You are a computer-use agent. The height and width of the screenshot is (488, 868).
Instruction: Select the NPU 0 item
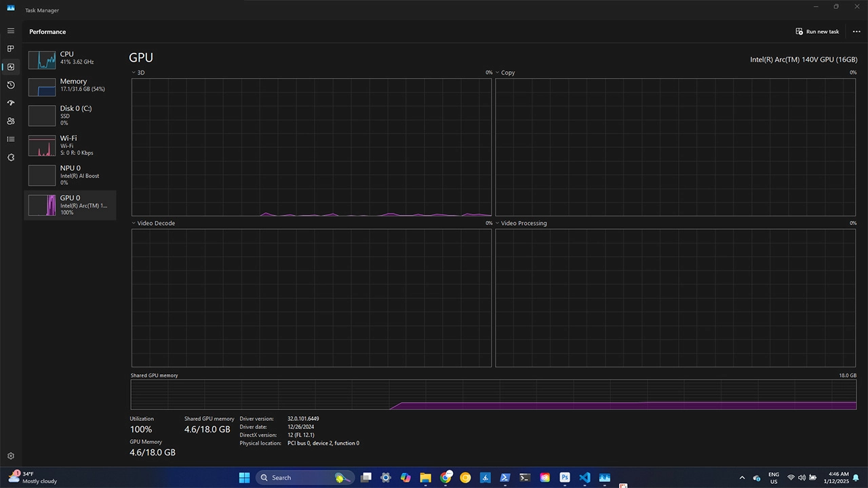point(70,176)
